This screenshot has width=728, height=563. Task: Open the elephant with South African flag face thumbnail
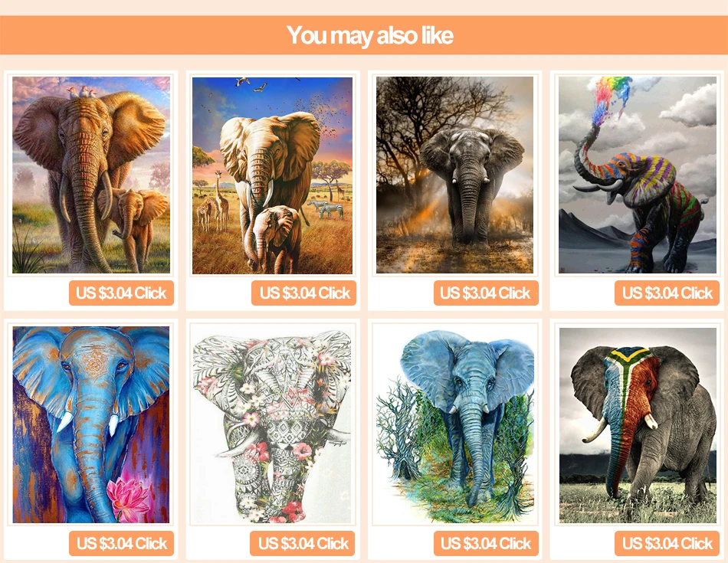(x=638, y=425)
